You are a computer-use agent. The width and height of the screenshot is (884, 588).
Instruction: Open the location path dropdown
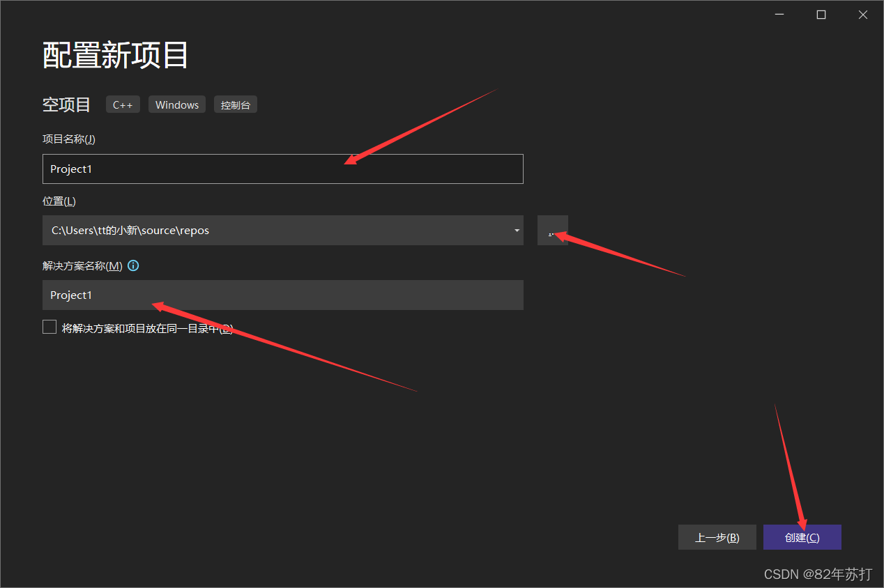click(x=517, y=231)
